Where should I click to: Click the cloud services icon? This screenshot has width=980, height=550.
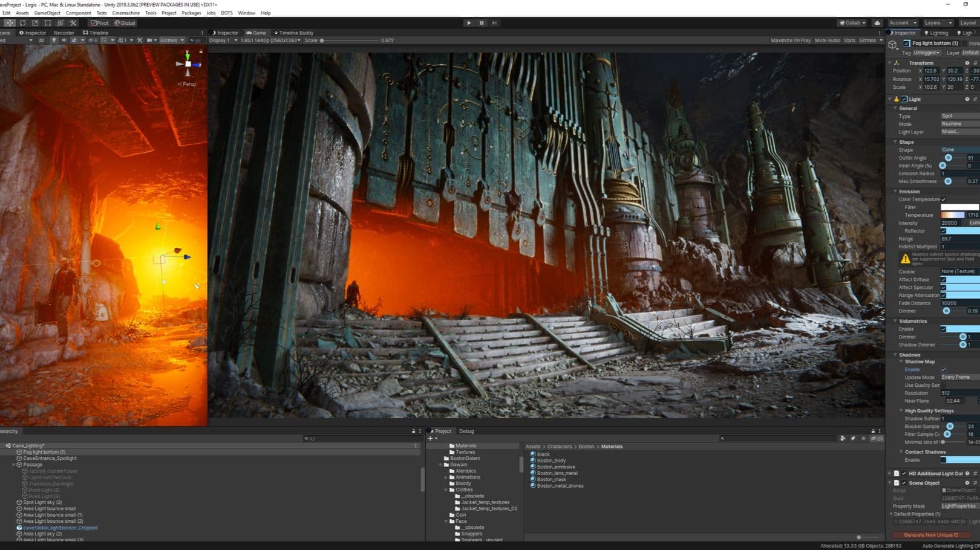pos(877,23)
